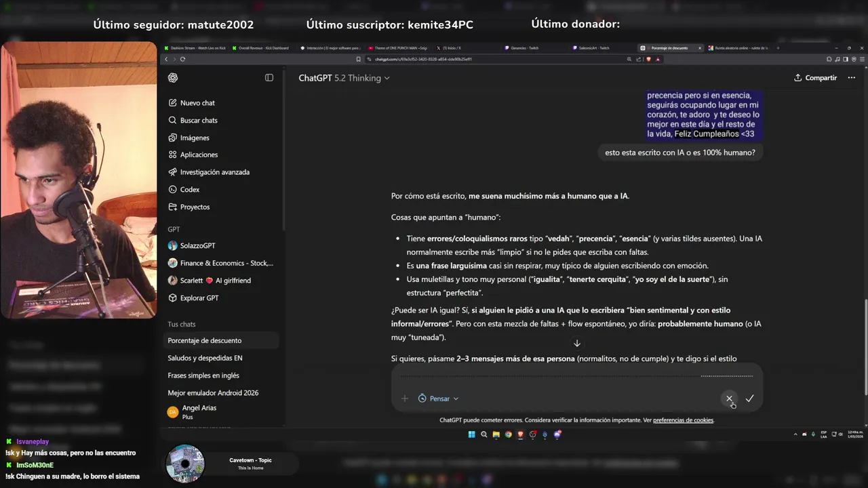The width and height of the screenshot is (868, 488).
Task: Open the Windows Start menu
Action: point(472,434)
